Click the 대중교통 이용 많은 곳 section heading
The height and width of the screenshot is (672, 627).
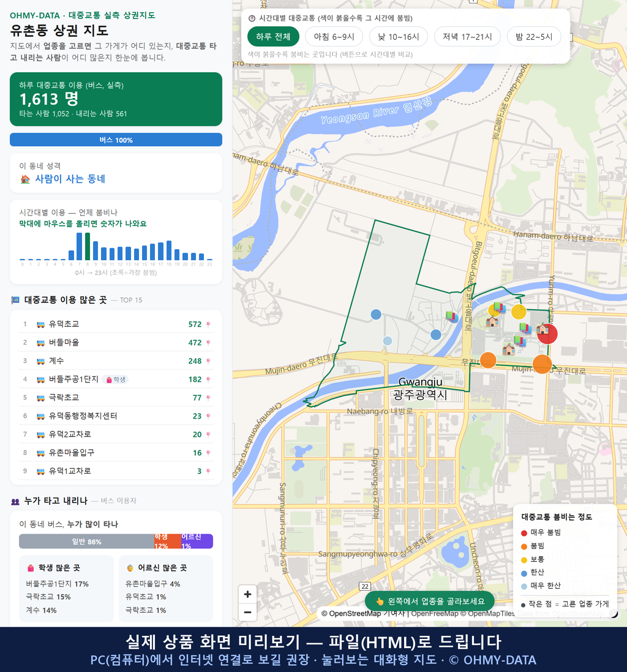click(65, 300)
